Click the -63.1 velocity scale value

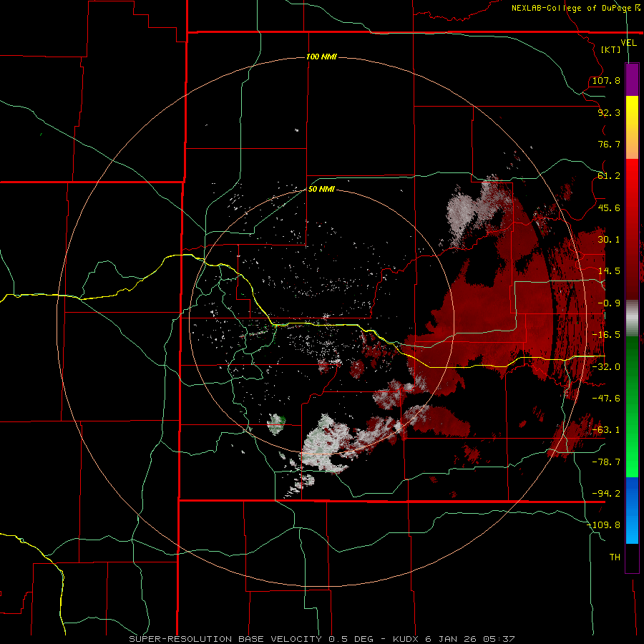606,430
